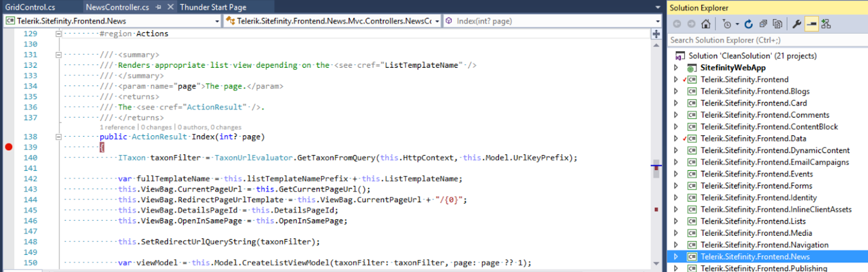Click the editor scrollbar up arrow
Screen dimensions: 868x272
tap(656, 44)
